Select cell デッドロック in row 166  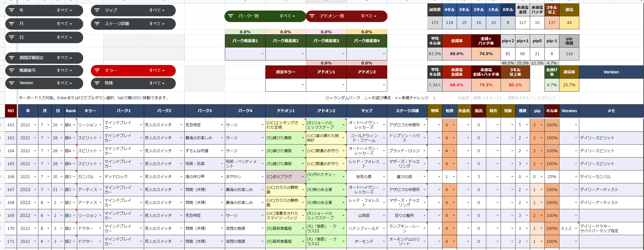pos(124,177)
